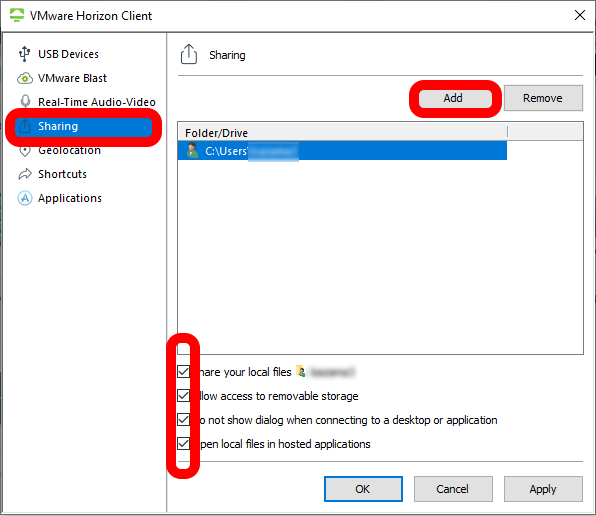The image size is (596, 516).
Task: Select the C:\Users shared folder row
Action: tap(342, 150)
